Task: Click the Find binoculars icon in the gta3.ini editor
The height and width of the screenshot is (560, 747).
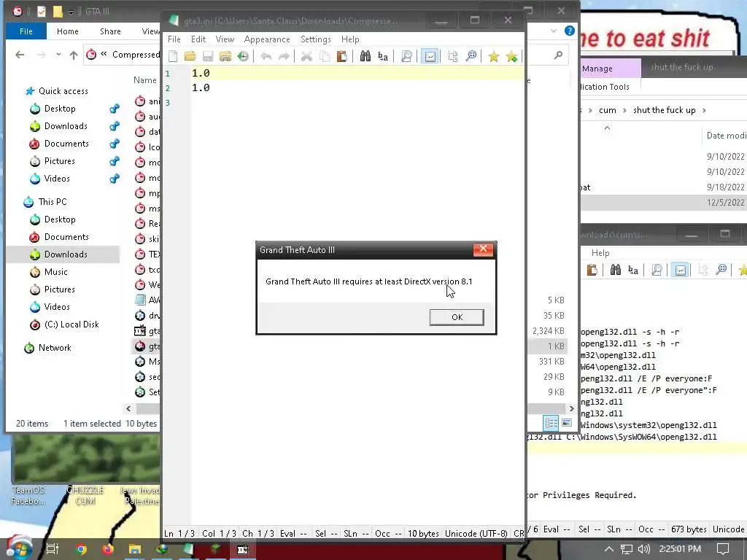Action: pos(365,57)
